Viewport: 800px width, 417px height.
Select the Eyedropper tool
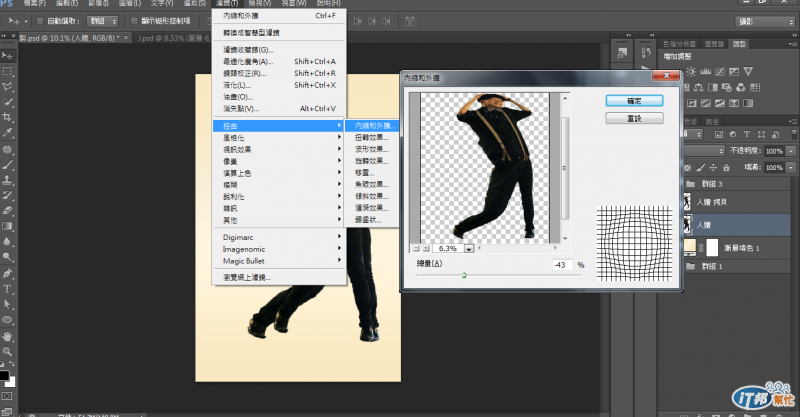click(7, 133)
